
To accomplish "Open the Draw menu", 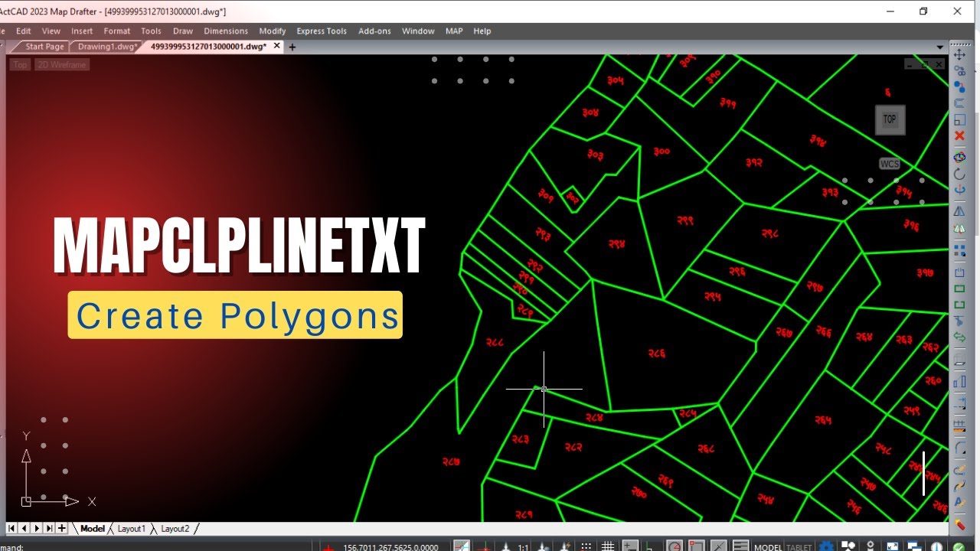I will point(183,31).
